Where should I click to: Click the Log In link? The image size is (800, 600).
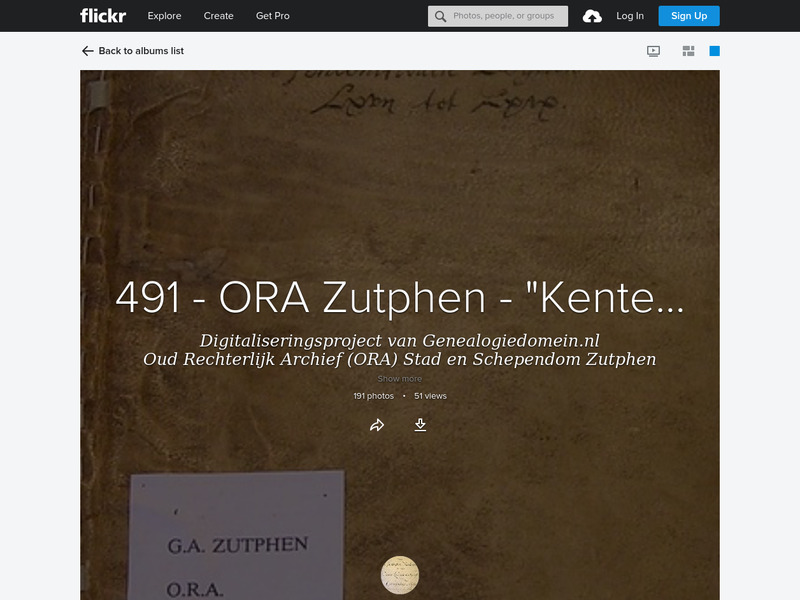[632, 15]
